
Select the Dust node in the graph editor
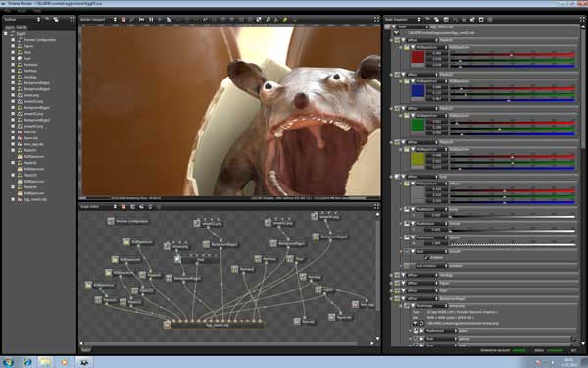197,259
